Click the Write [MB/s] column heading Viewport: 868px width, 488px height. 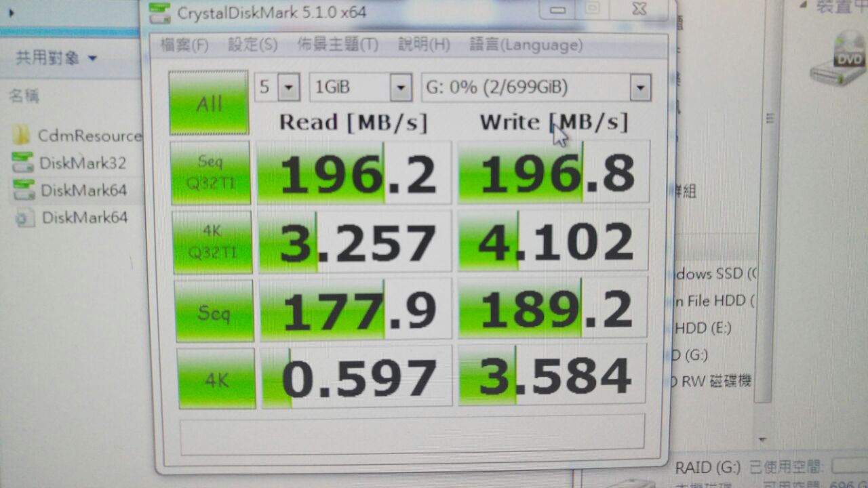554,122
